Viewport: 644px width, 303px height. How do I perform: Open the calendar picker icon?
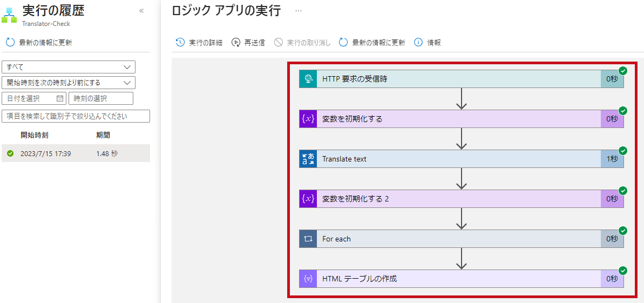[x=60, y=98]
